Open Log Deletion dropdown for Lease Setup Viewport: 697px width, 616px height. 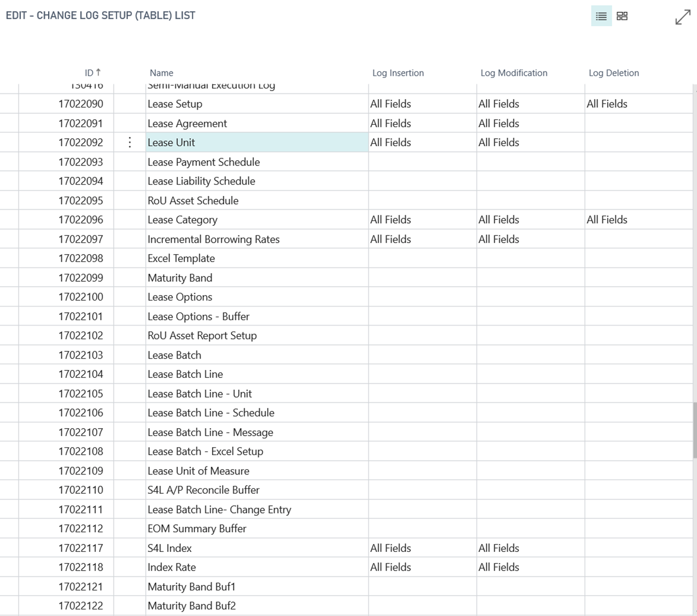(639, 104)
